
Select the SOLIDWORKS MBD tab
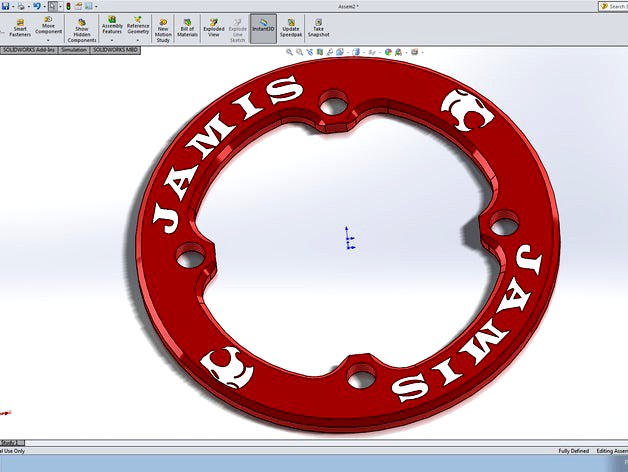[x=115, y=49]
